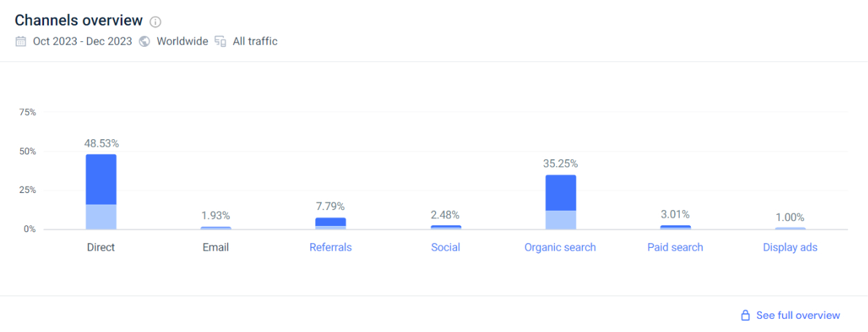Click the calendar icon before the date range
The height and width of the screenshot is (332, 868).
point(21,41)
